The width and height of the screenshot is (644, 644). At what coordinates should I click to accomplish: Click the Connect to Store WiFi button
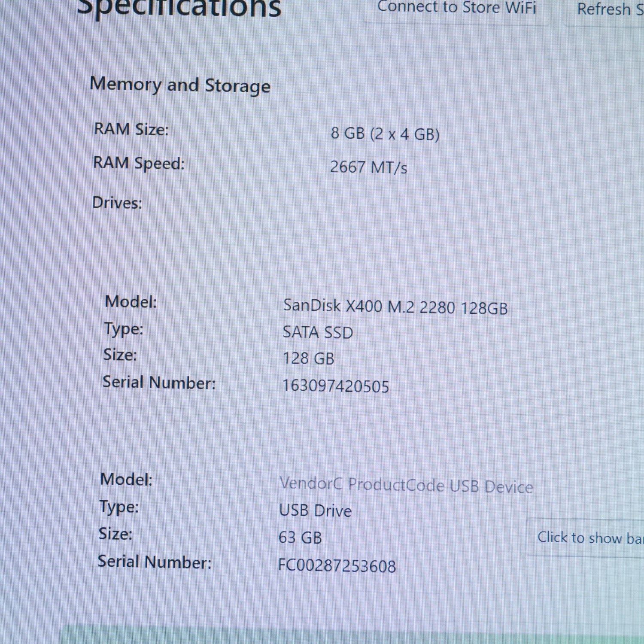[x=457, y=9]
